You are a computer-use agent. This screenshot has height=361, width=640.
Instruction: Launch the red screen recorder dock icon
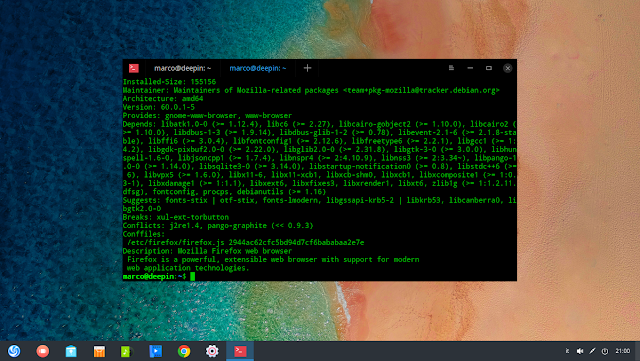(42, 351)
